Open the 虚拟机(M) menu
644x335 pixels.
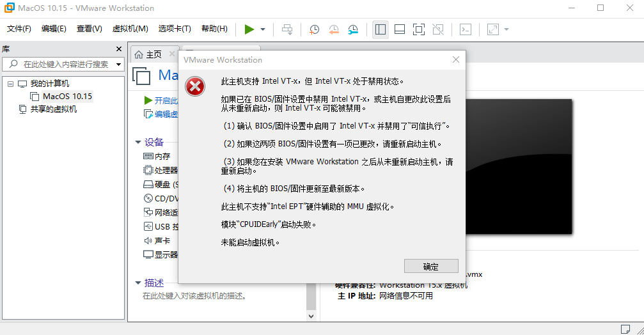[x=130, y=29]
